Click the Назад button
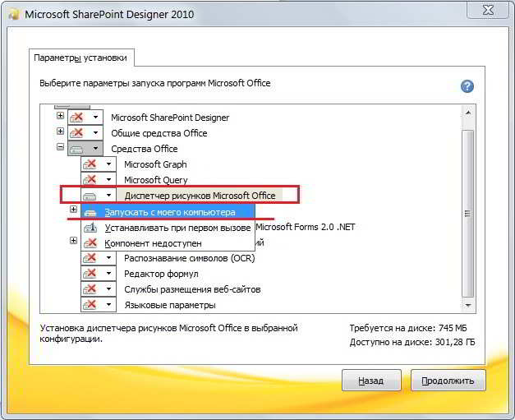The height and width of the screenshot is (420, 515). click(371, 381)
